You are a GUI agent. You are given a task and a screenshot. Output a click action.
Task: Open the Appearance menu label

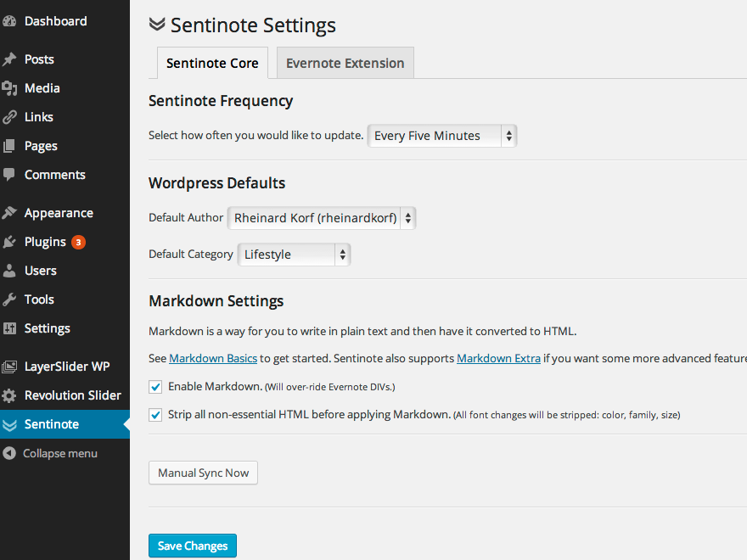point(59,213)
